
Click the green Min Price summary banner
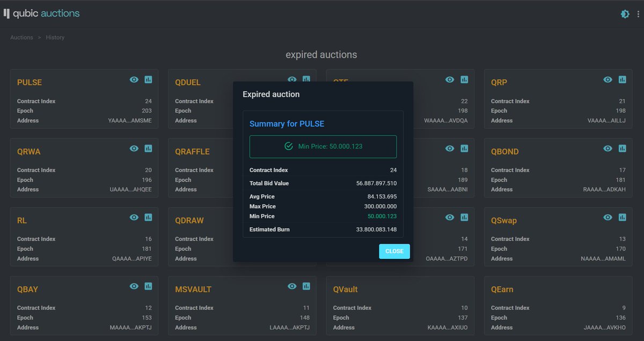(323, 146)
